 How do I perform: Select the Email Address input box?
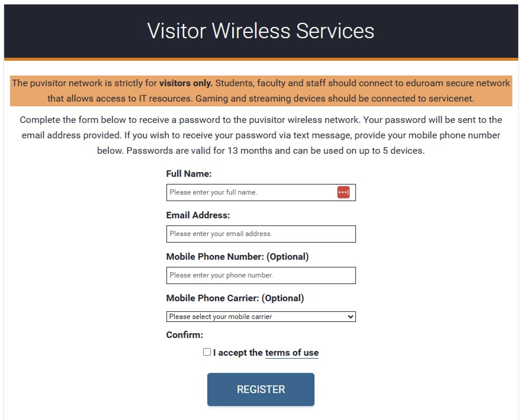tap(261, 234)
